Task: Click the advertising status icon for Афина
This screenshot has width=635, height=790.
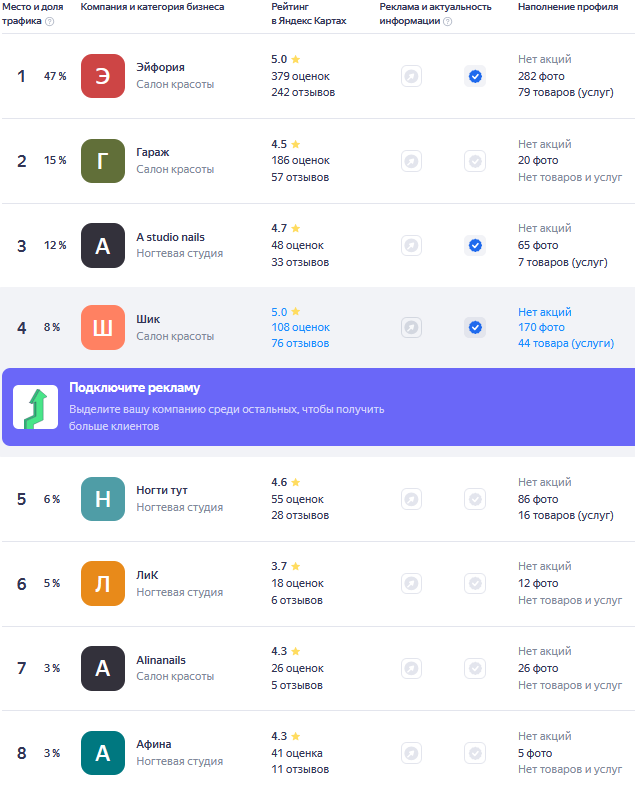Action: (411, 753)
